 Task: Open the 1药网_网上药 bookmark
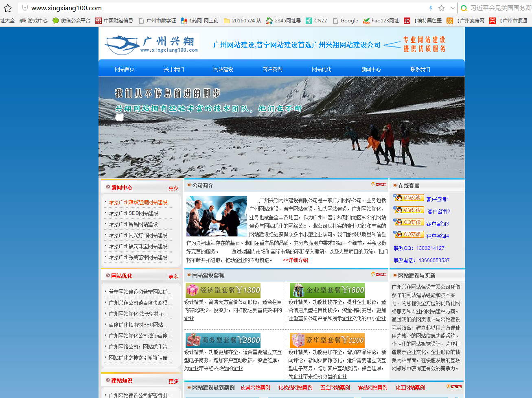pyautogui.click(x=199, y=21)
